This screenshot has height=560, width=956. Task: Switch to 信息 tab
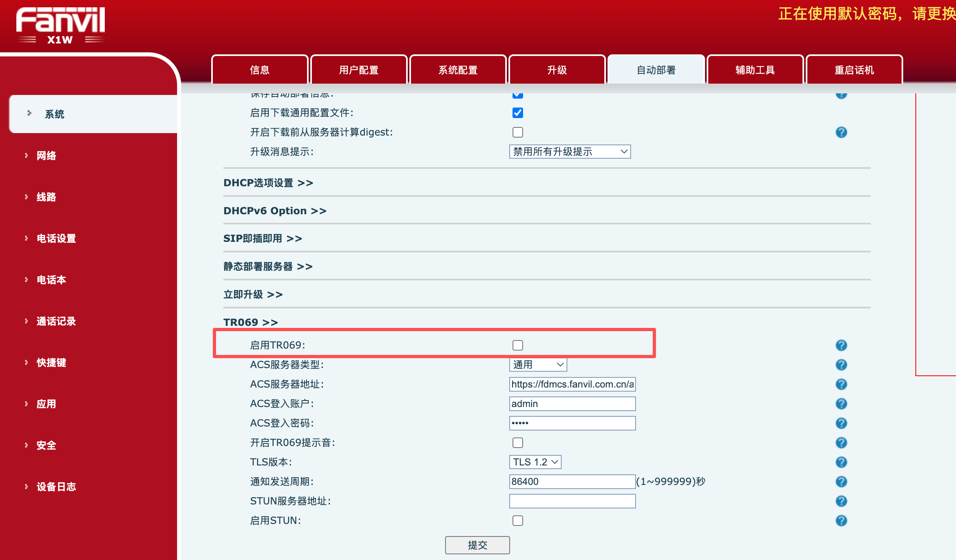[x=260, y=70]
